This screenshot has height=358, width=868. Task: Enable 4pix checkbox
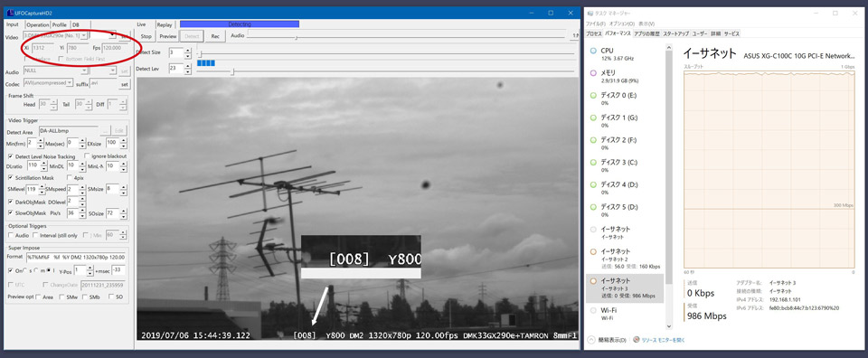tap(70, 177)
